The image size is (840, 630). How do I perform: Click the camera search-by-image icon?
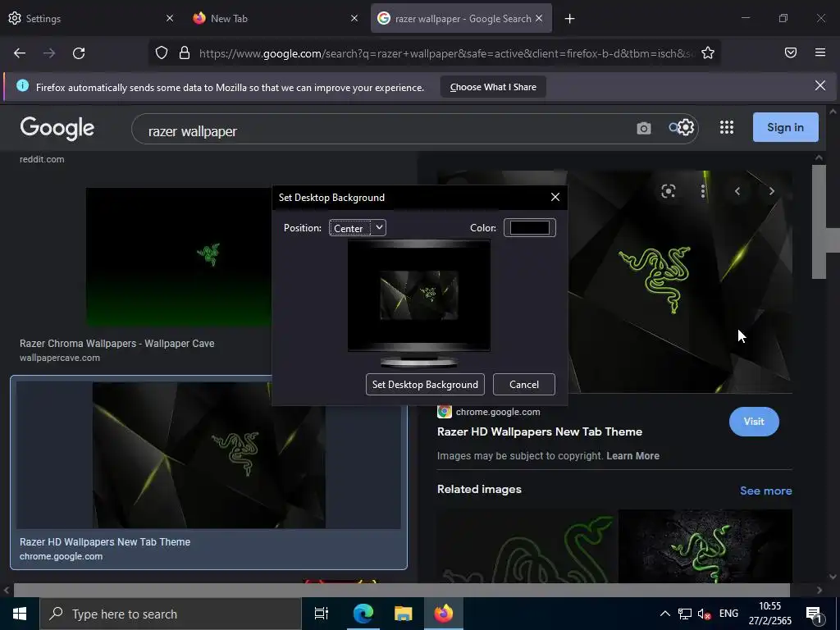643,128
